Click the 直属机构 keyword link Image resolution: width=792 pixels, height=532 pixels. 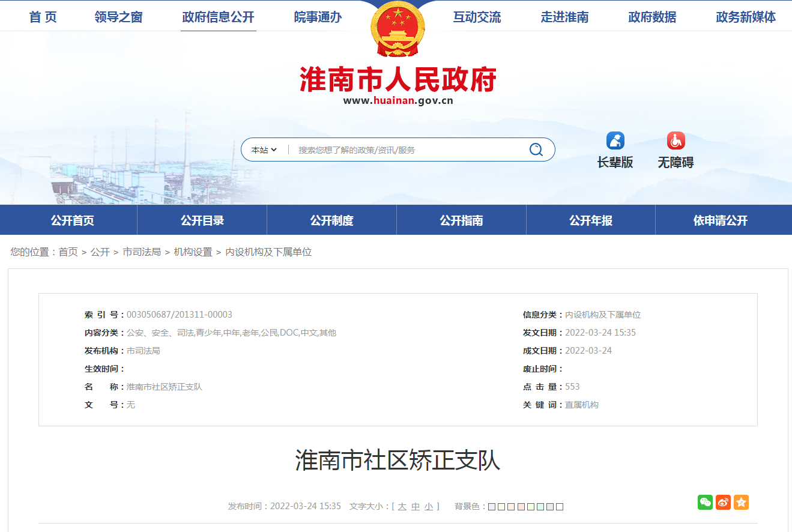click(581, 404)
